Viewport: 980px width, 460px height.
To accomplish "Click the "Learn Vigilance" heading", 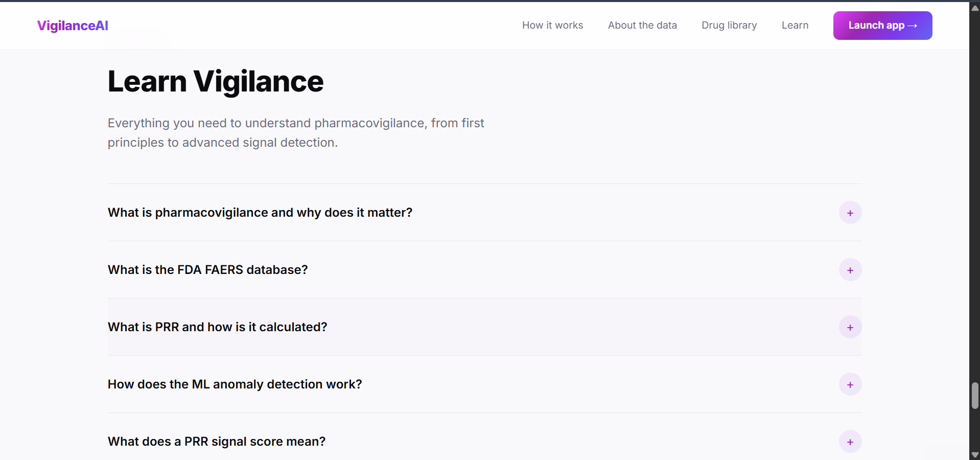I will 216,82.
